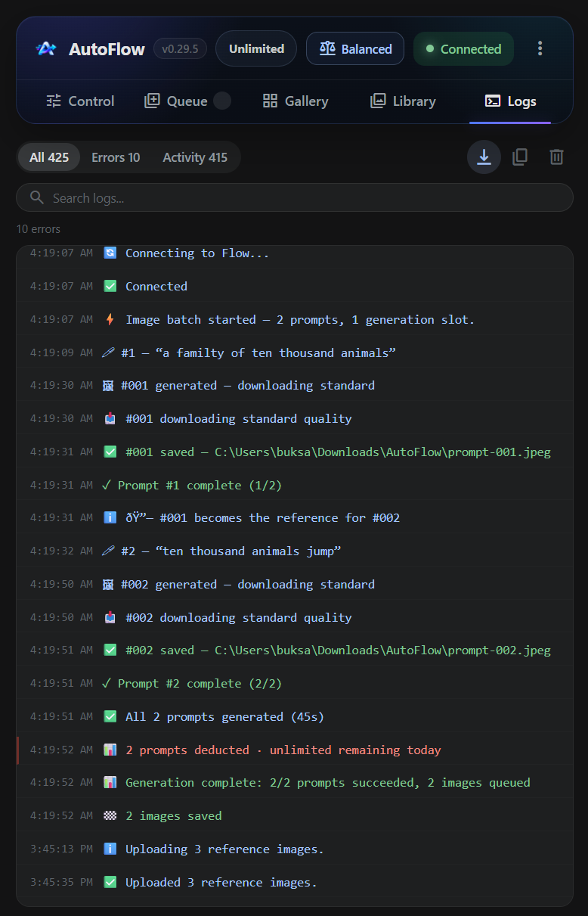Click the green check on #001 saved

110,452
